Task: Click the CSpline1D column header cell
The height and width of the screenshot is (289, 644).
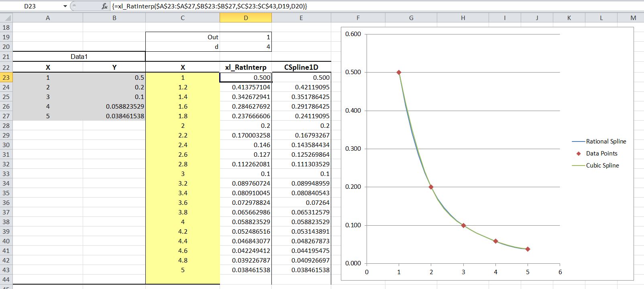Action: point(301,67)
